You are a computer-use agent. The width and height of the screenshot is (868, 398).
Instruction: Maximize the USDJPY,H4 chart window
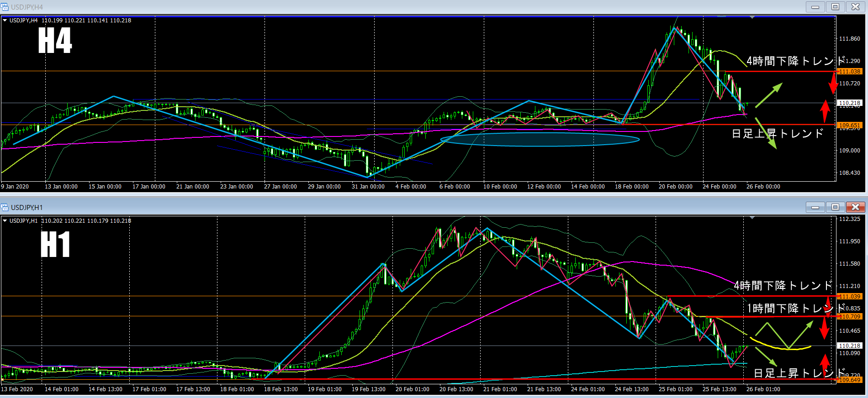[835, 7]
